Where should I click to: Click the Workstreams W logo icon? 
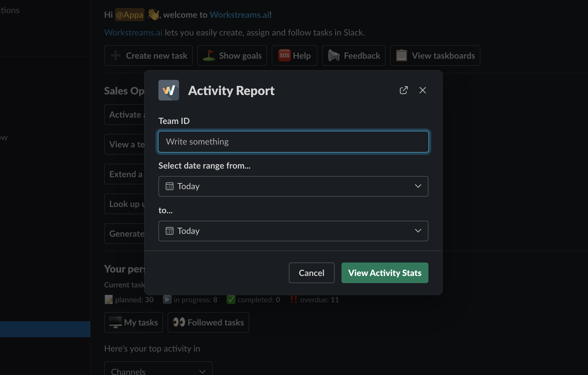(169, 90)
